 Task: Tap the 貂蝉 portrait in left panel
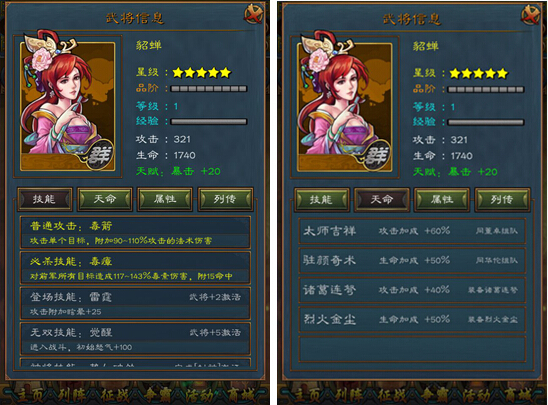(x=68, y=103)
